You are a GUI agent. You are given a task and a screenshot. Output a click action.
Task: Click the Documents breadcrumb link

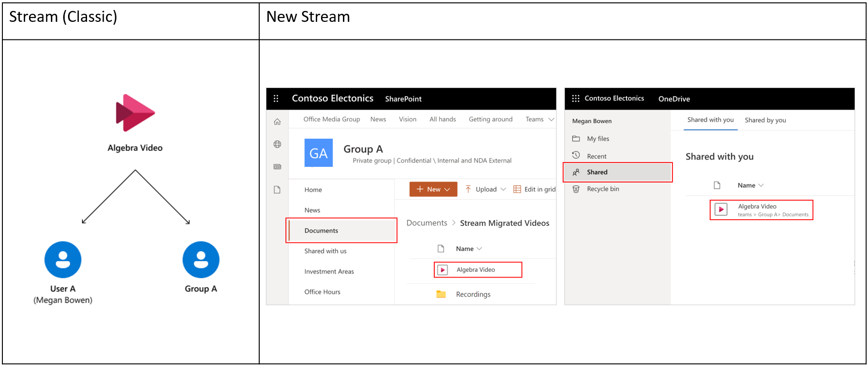pyautogui.click(x=427, y=223)
